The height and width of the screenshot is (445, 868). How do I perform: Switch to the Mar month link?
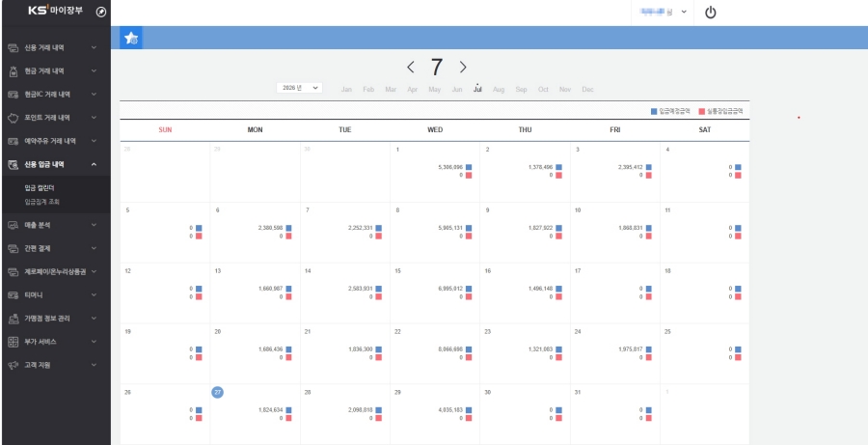[x=391, y=89]
